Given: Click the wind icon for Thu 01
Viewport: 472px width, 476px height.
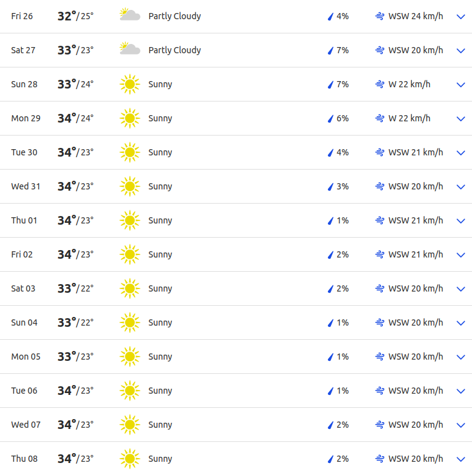Looking at the screenshot, I should (380, 220).
